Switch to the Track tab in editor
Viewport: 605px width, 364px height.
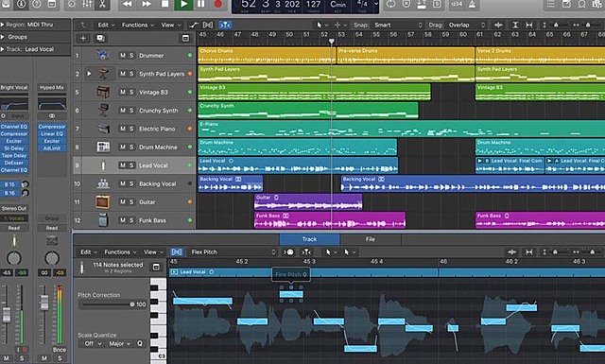click(309, 239)
